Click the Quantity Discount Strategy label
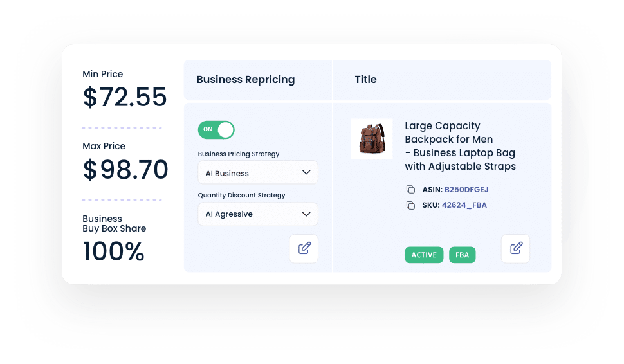The height and width of the screenshot is (364, 624). [242, 196]
